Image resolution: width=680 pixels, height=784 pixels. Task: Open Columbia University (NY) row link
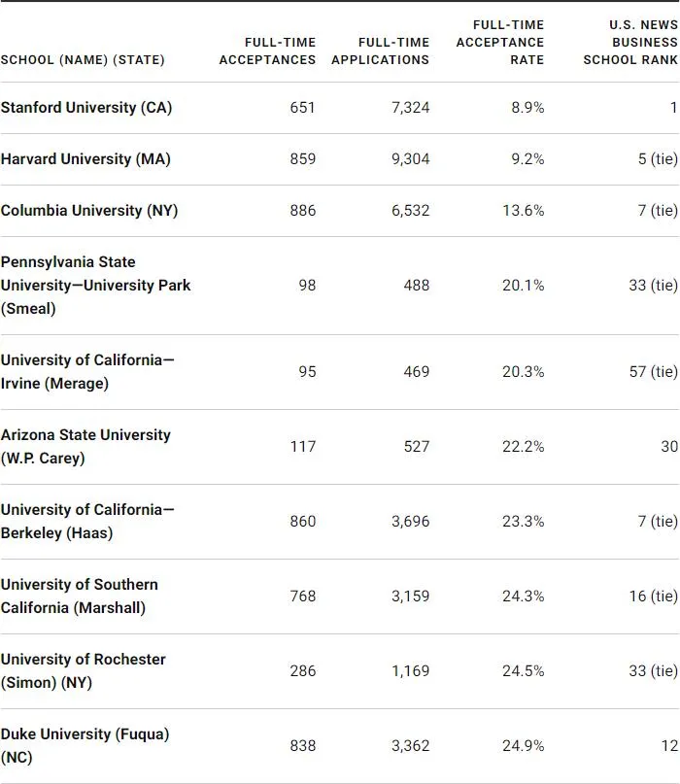(89, 211)
